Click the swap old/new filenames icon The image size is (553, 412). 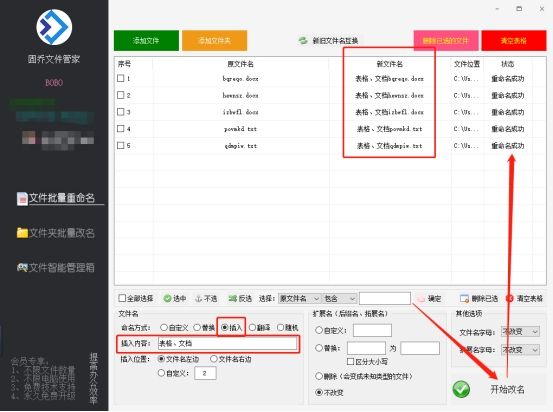[303, 41]
